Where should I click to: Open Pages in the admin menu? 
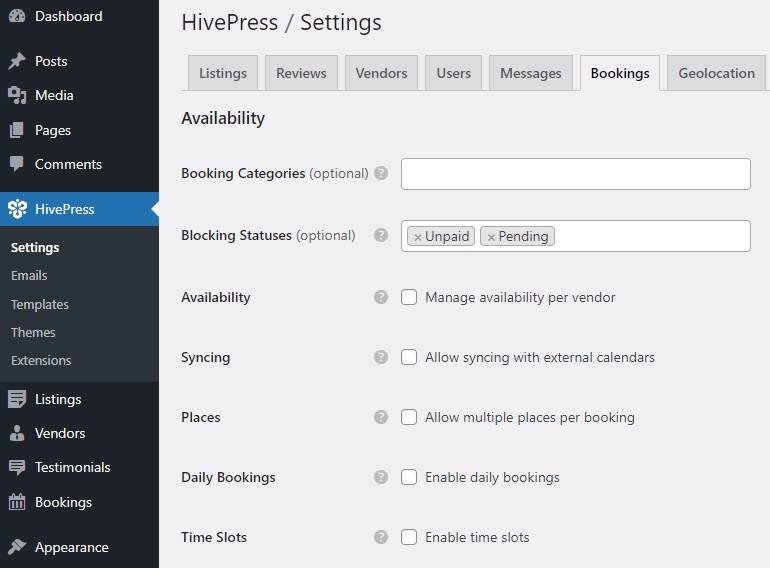pyautogui.click(x=80, y=130)
